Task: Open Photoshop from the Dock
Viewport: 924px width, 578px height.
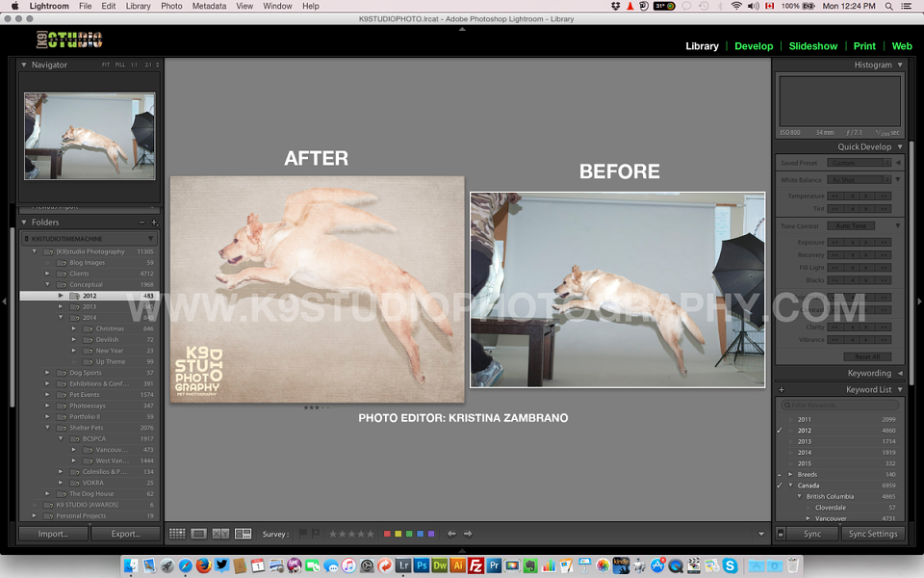Action: click(422, 565)
